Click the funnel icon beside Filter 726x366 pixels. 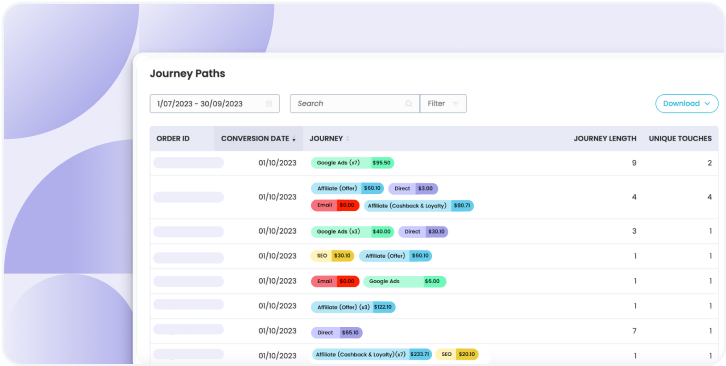click(456, 104)
